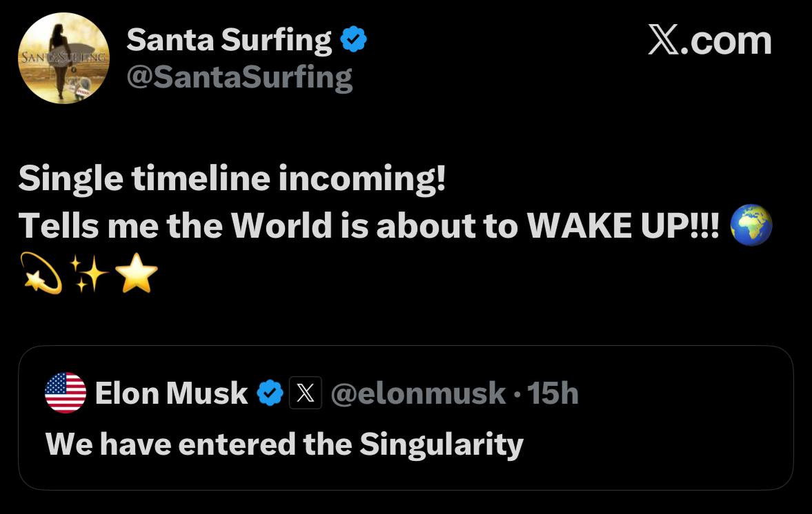
Task: Click the 15h timestamp
Action: click(x=552, y=393)
